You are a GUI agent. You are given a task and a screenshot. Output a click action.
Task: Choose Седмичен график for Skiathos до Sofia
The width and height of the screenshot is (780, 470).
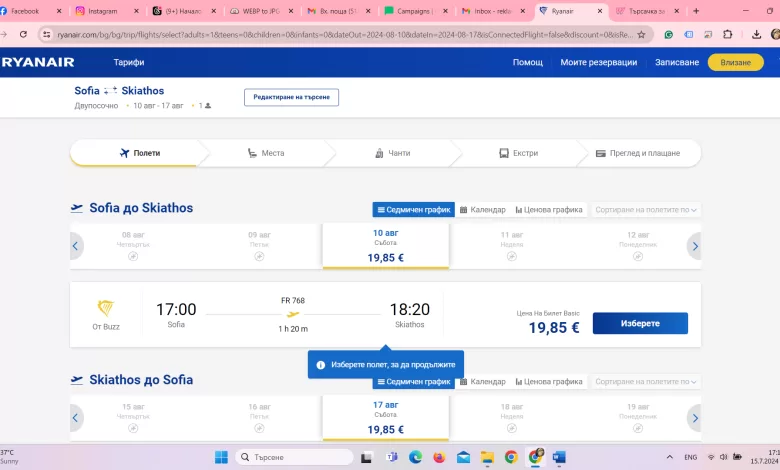point(414,382)
